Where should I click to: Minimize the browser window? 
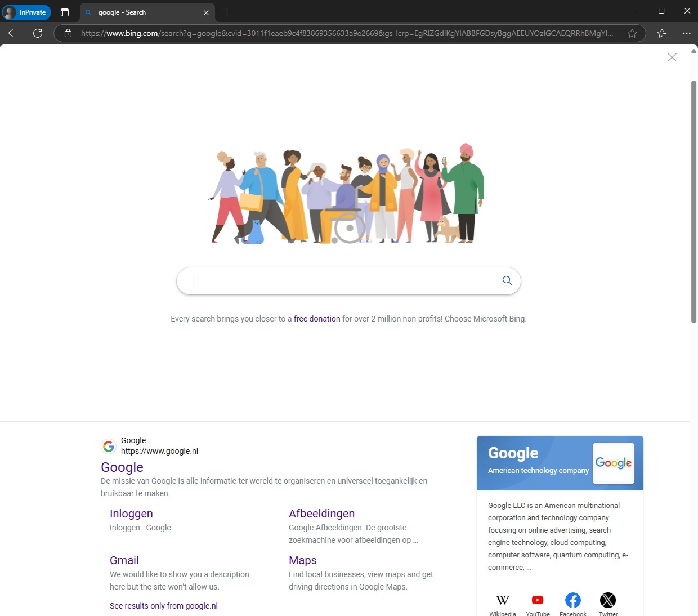point(636,11)
